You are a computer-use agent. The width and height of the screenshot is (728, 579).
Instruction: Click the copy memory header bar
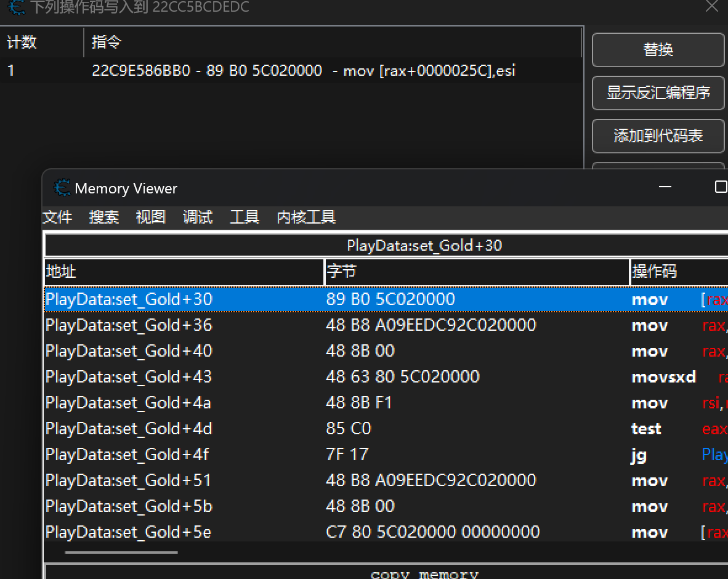point(386,572)
